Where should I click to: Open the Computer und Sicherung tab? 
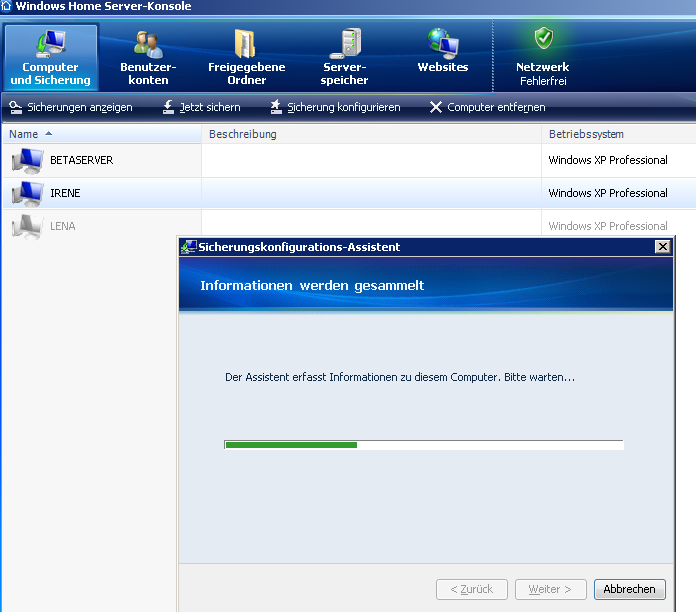point(50,57)
